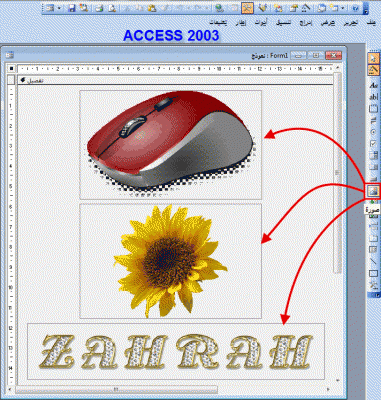The height and width of the screenshot is (400, 381).
Task: Click the View button on main toolbar
Action: coord(50,8)
